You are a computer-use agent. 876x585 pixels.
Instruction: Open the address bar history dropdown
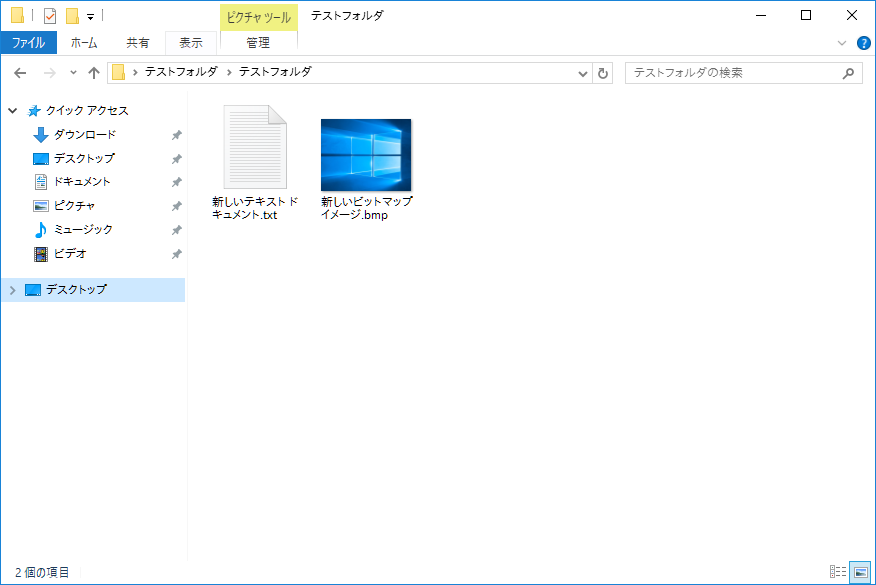pos(581,72)
